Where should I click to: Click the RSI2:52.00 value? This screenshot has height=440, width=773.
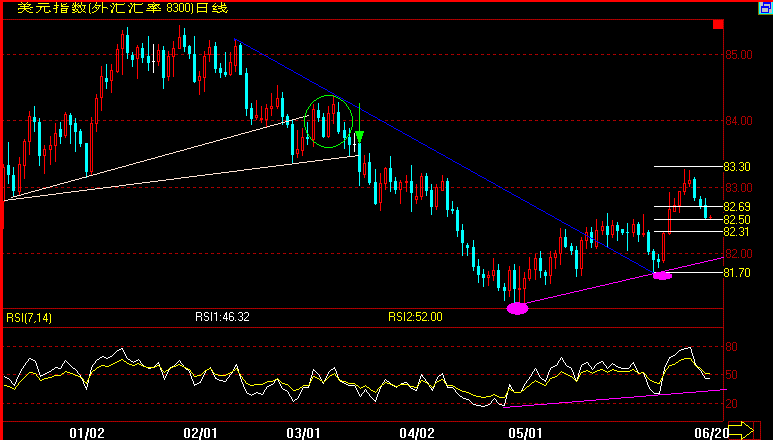pyautogui.click(x=415, y=317)
